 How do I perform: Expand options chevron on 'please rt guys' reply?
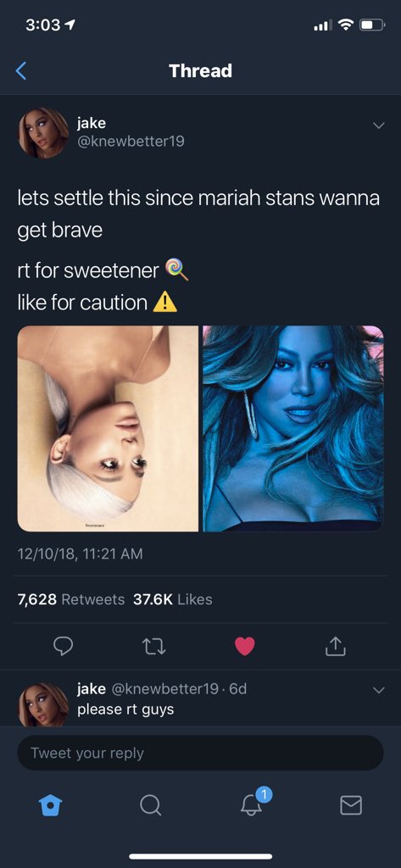[378, 690]
